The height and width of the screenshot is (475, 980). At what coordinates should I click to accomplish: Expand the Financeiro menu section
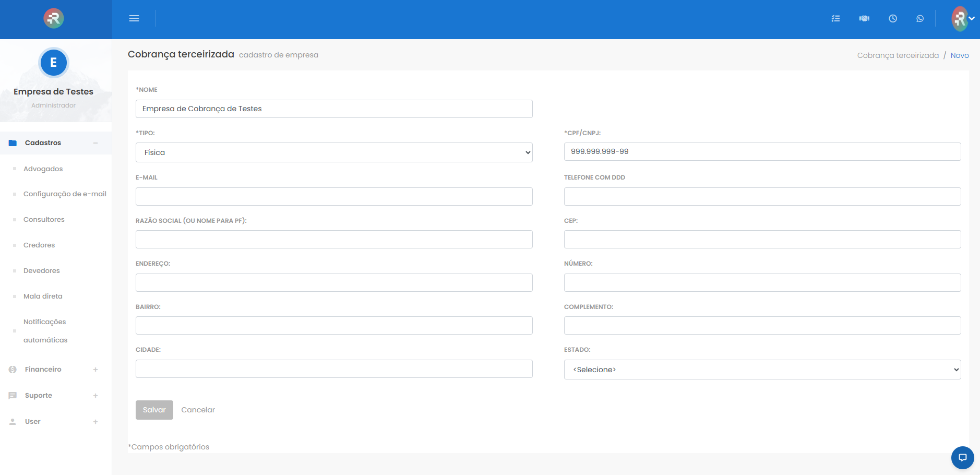point(95,370)
